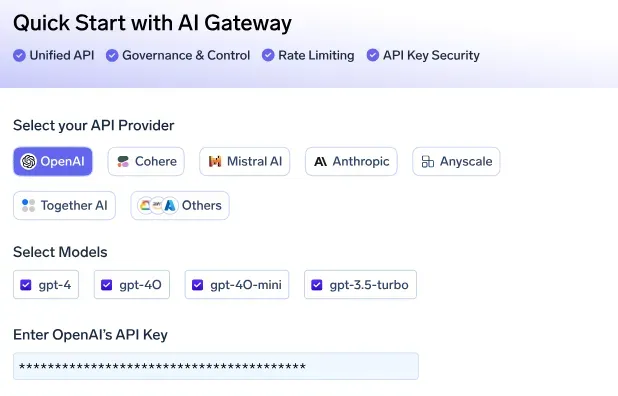Click the 'Unified API' text
The width and height of the screenshot is (618, 396).
(62, 56)
